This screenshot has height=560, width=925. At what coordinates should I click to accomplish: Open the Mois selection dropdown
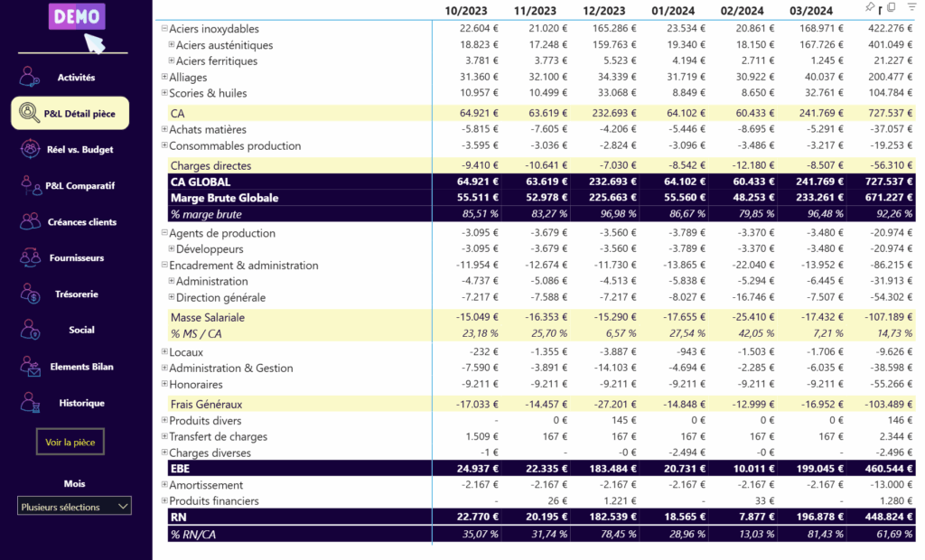[x=74, y=507]
